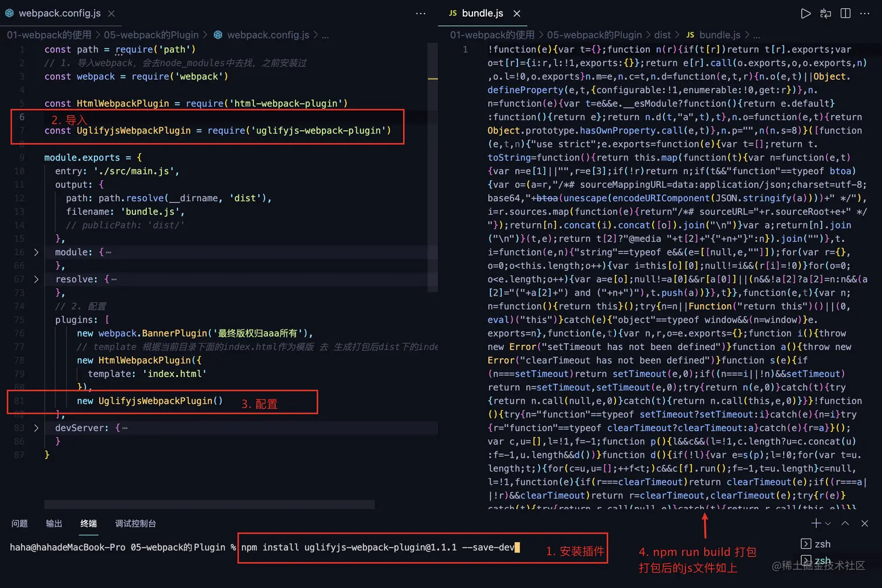This screenshot has width=882, height=588.
Task: Close the bundle.js tab
Action: click(517, 13)
